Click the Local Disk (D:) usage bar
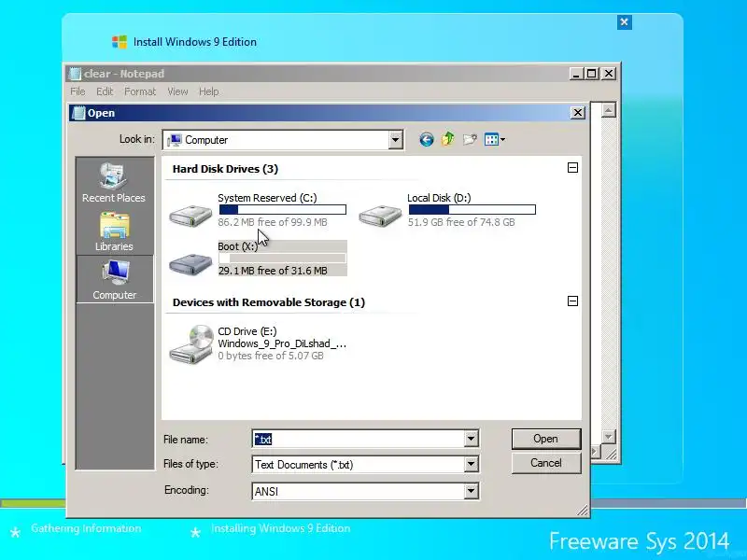This screenshot has width=747, height=560. click(x=472, y=209)
